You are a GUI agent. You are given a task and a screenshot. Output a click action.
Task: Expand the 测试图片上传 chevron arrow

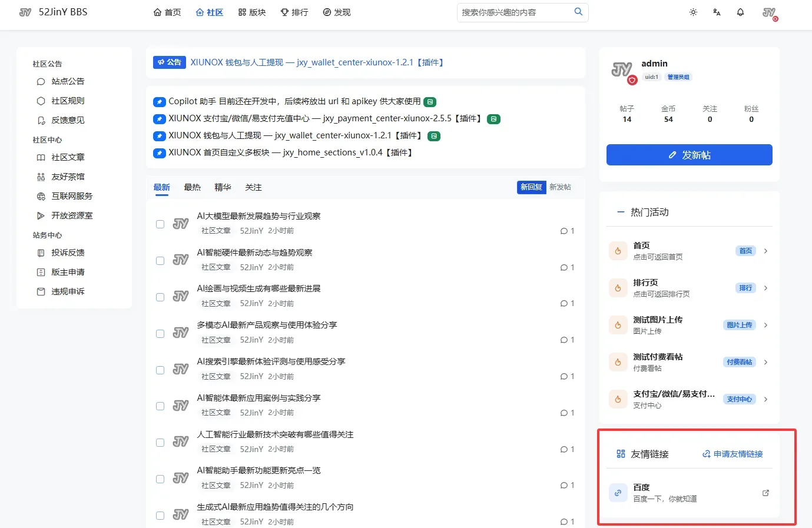pyautogui.click(x=765, y=325)
